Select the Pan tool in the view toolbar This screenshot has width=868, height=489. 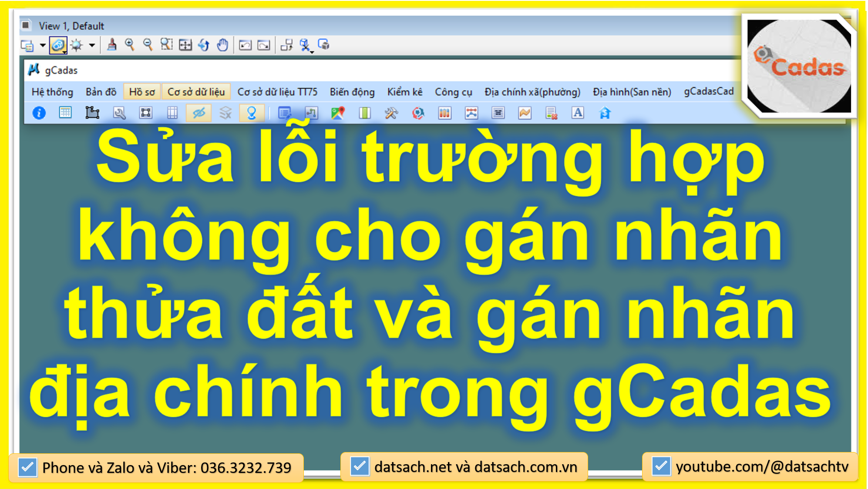click(x=222, y=45)
